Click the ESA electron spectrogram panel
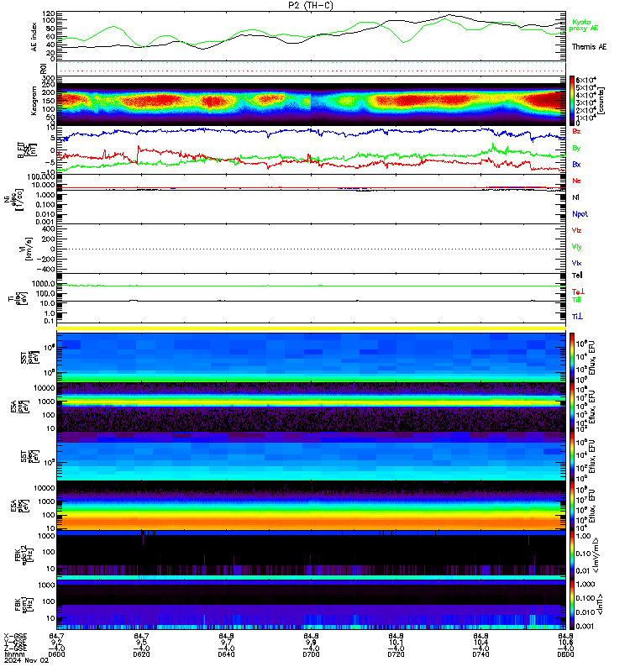630x672 pixels. (311, 506)
